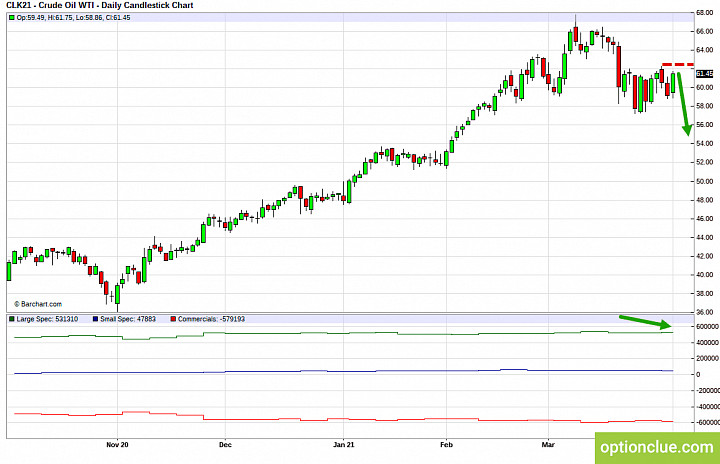Click the 400000 positions axis label
Image resolution: width=720 pixels, height=464 pixels.
(707, 343)
